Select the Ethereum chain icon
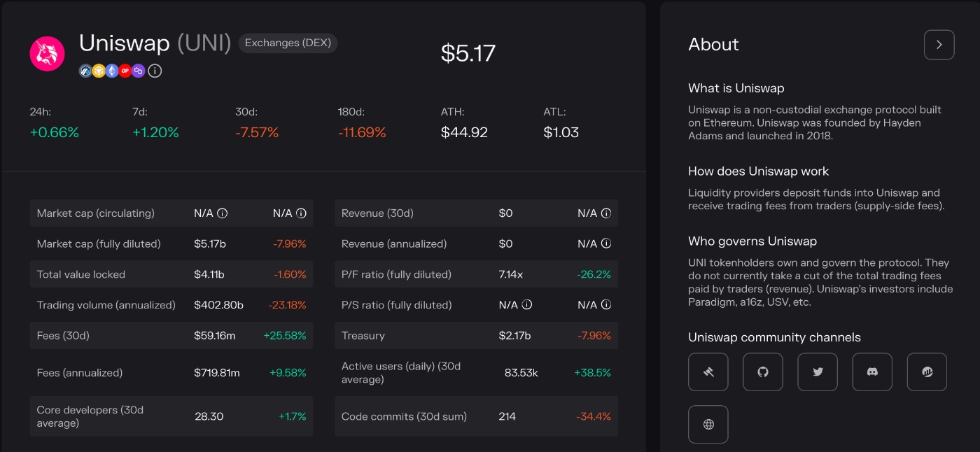980x452 pixels. tap(112, 71)
